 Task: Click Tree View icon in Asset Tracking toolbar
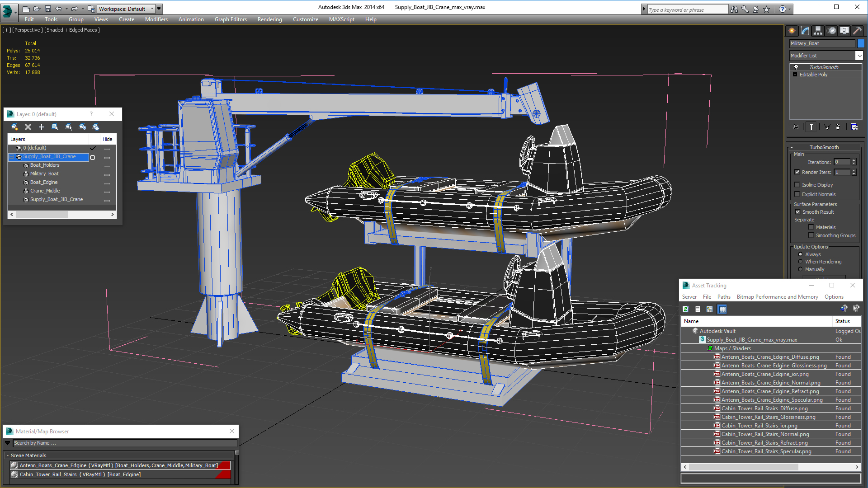(710, 309)
